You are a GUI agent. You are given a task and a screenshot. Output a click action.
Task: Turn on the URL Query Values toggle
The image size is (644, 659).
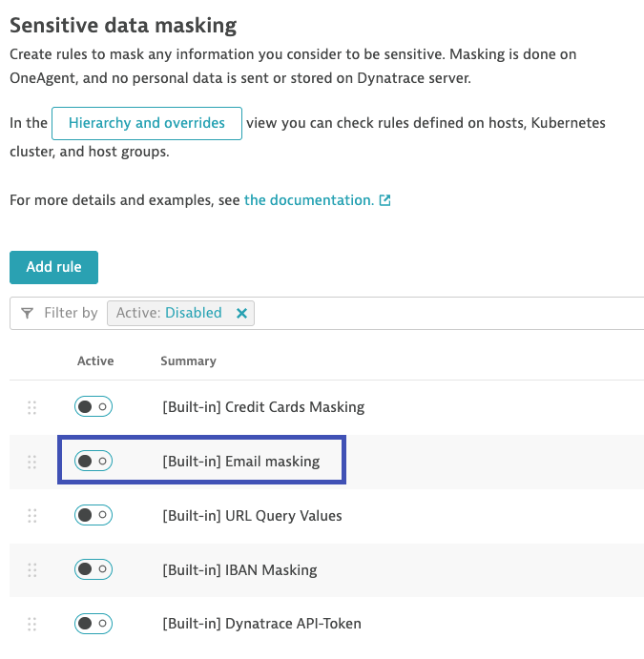[93, 515]
